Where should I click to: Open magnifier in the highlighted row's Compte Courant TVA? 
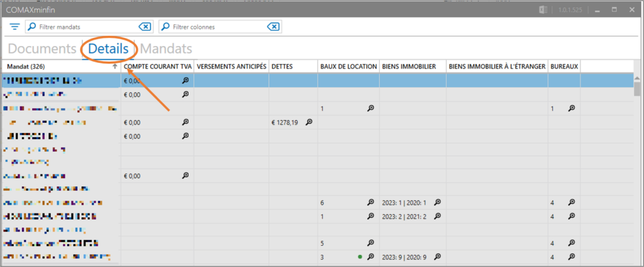pyautogui.click(x=186, y=81)
